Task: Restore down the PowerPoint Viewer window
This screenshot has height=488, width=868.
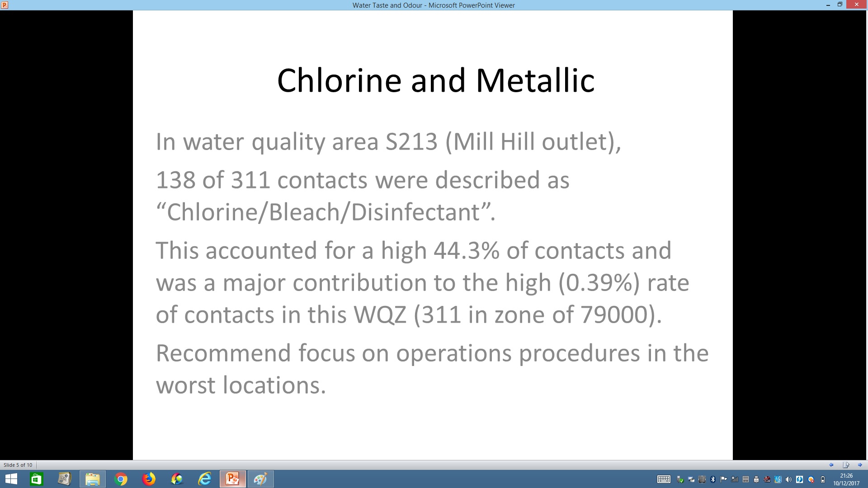Action: click(x=840, y=5)
